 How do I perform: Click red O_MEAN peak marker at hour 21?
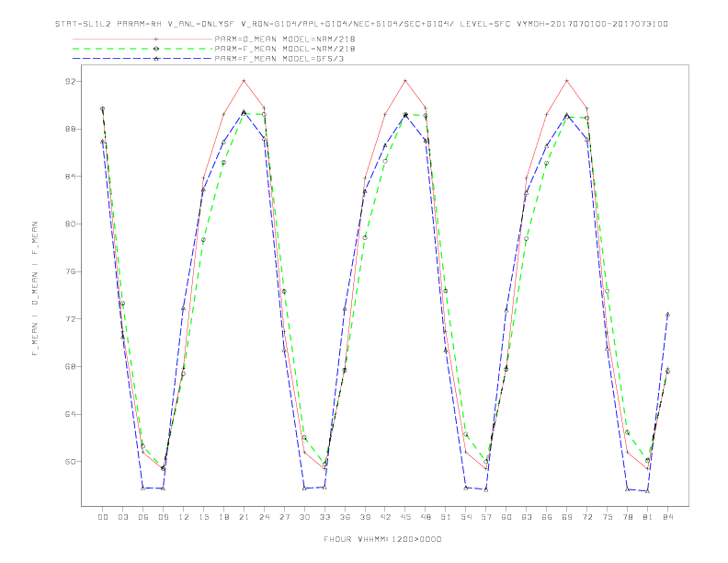(244, 81)
